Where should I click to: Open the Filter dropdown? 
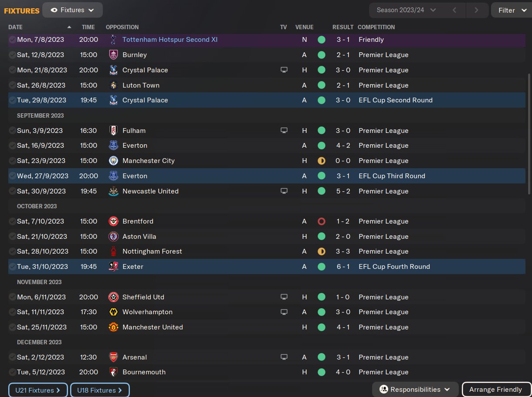click(x=512, y=10)
